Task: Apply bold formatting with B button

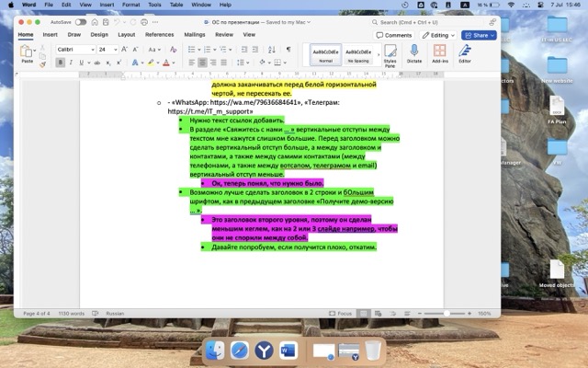Action: [x=60, y=63]
